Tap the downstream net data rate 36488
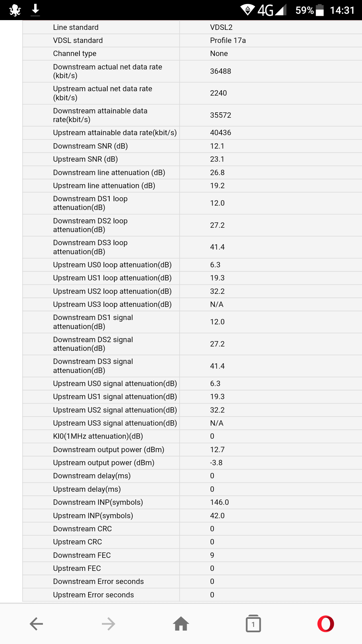Viewport: 362px width, 644px height. (221, 71)
